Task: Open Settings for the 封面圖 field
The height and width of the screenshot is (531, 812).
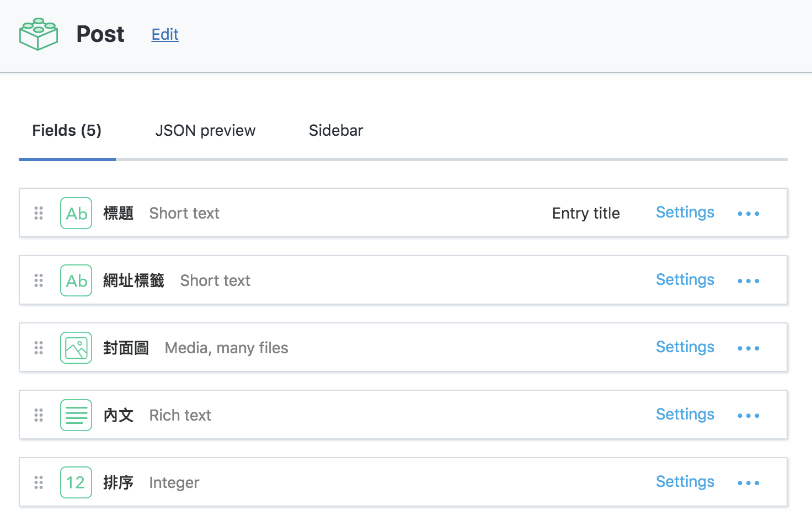Action: [685, 347]
